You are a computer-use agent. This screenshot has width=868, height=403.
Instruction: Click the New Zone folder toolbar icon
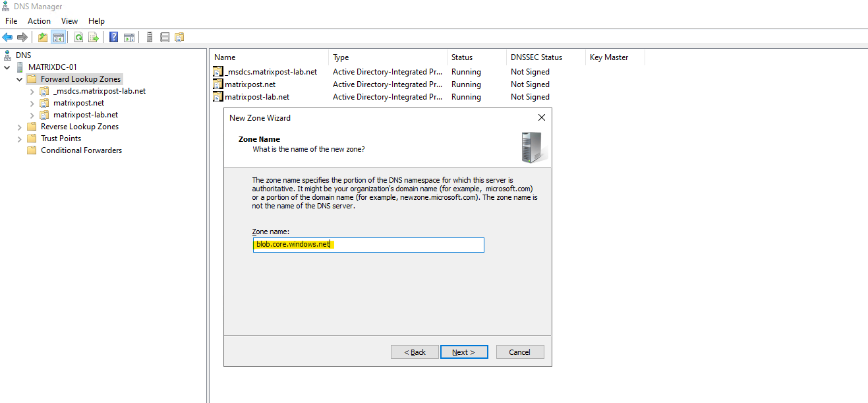pos(179,38)
